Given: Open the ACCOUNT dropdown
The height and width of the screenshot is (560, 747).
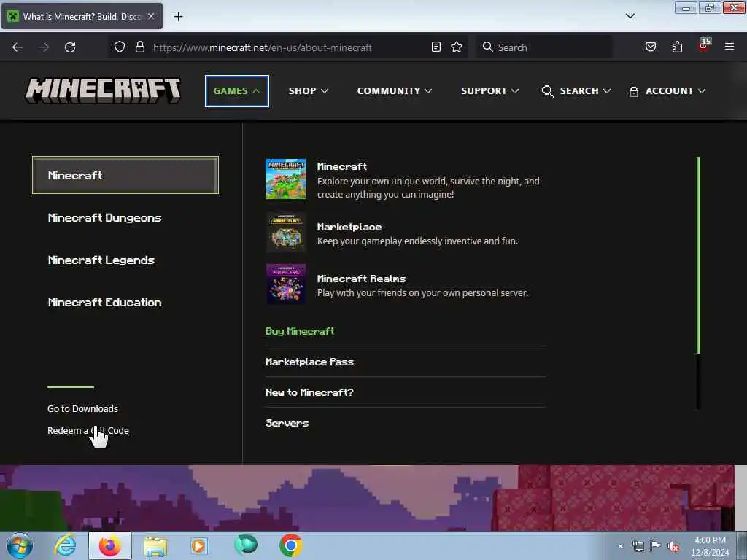Looking at the screenshot, I should [x=667, y=91].
